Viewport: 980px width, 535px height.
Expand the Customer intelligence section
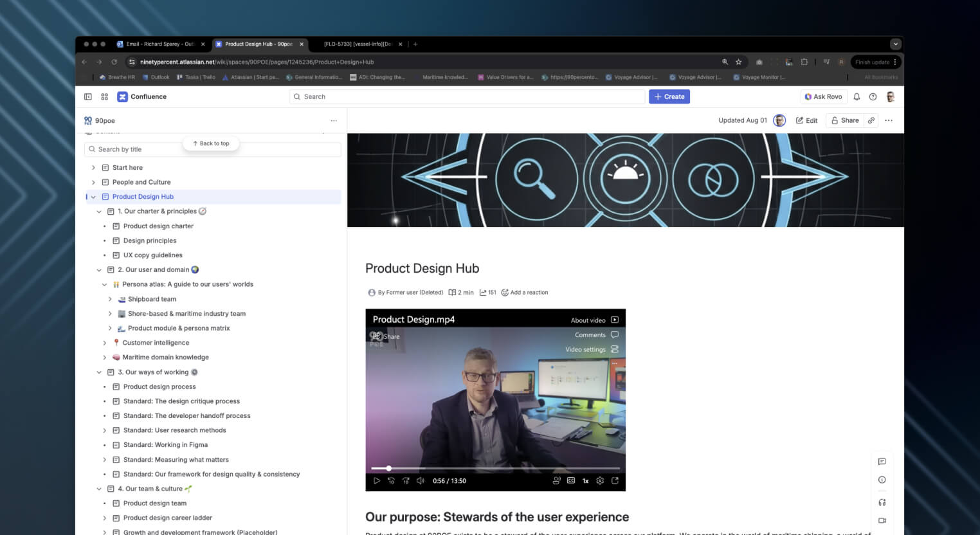[104, 343]
